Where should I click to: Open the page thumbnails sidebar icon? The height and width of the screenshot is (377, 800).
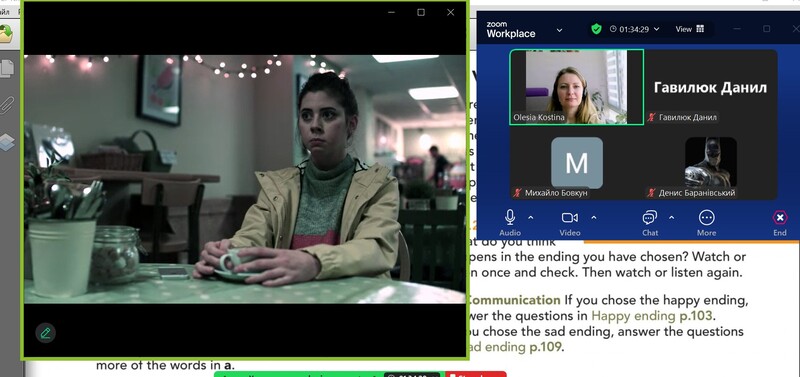(7, 68)
